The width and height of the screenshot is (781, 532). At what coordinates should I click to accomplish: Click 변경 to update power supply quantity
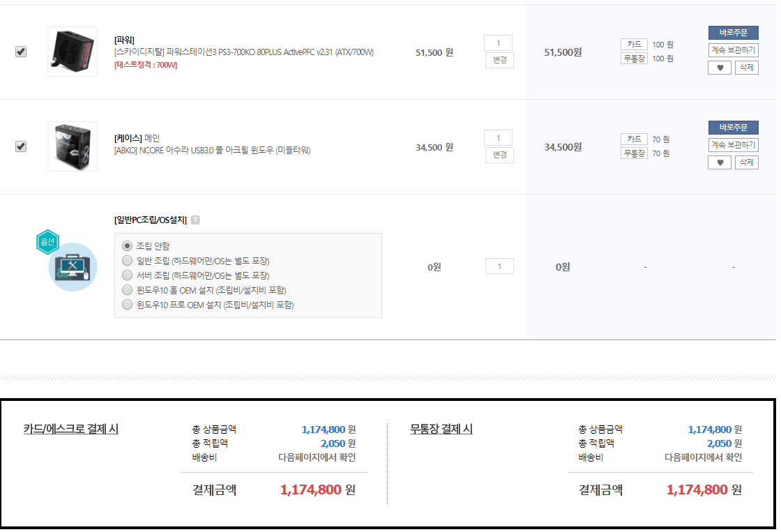pyautogui.click(x=499, y=60)
